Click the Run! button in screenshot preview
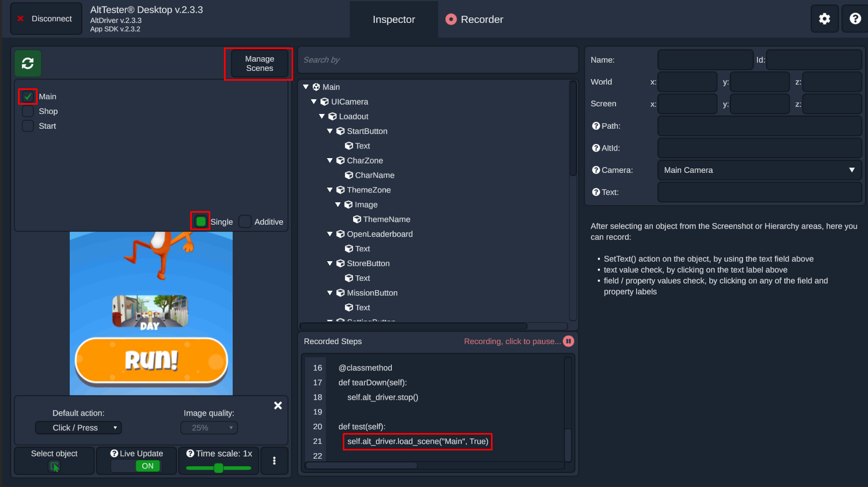This screenshot has height=487, width=868. click(x=151, y=360)
